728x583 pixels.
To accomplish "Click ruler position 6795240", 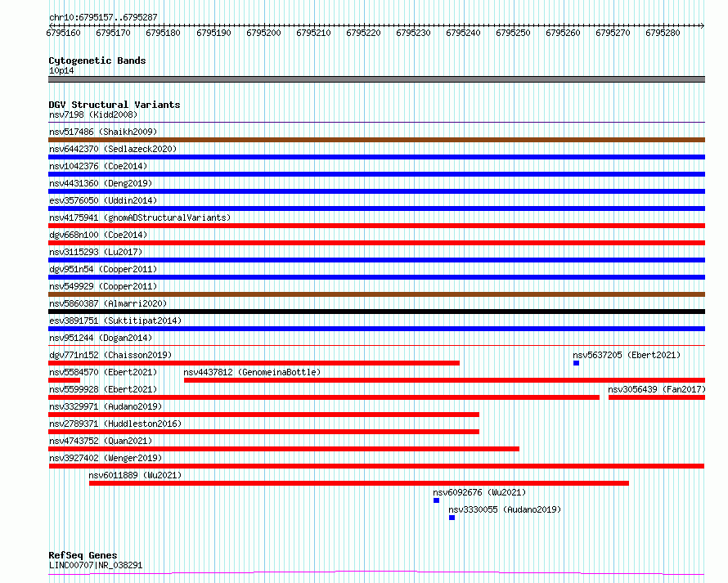I will point(463,33).
